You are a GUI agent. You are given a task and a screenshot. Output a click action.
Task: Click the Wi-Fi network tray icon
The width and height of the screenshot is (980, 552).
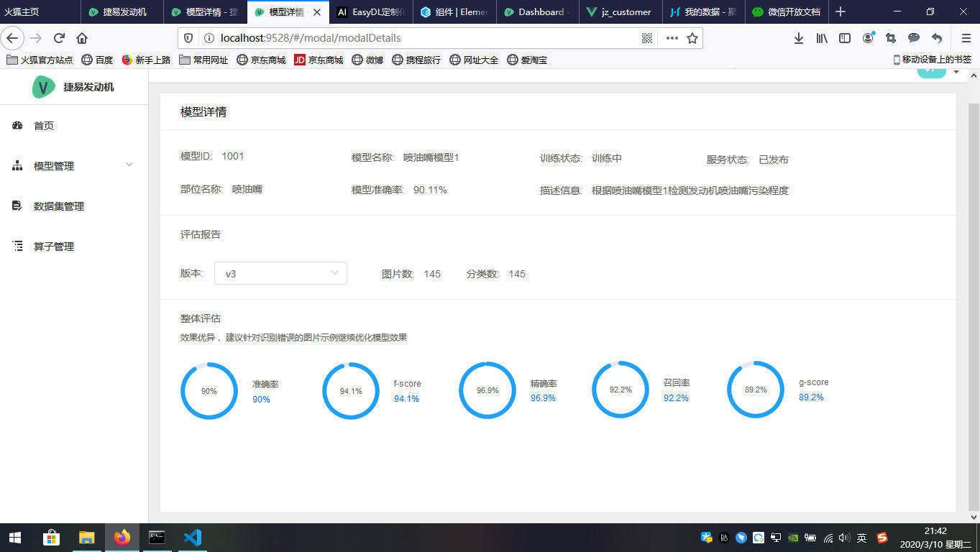pos(828,538)
